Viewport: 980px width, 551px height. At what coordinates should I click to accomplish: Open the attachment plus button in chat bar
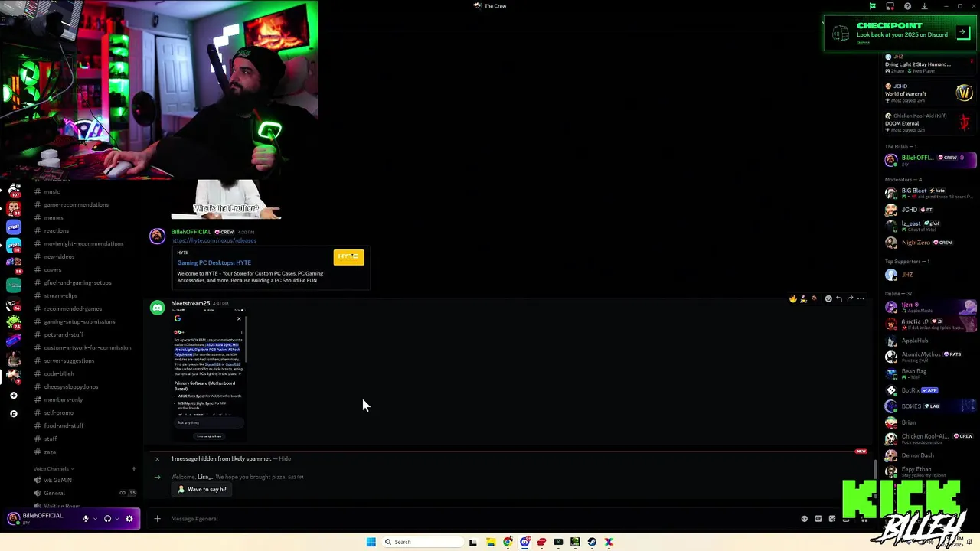pos(157,518)
